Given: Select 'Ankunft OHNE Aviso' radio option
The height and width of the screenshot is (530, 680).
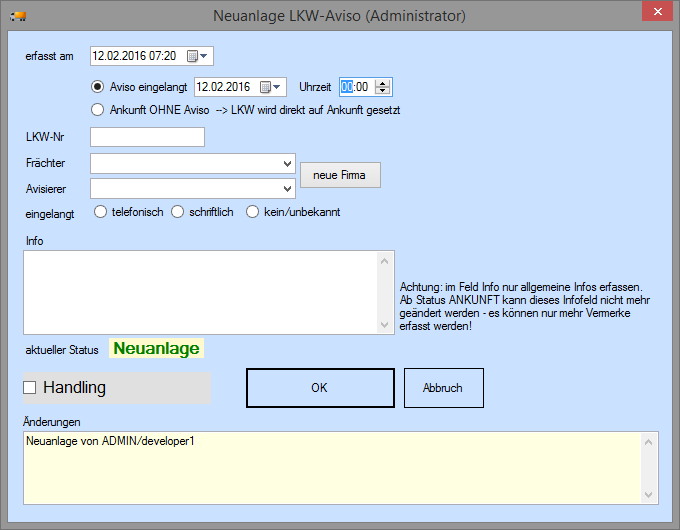Looking at the screenshot, I should coord(98,109).
